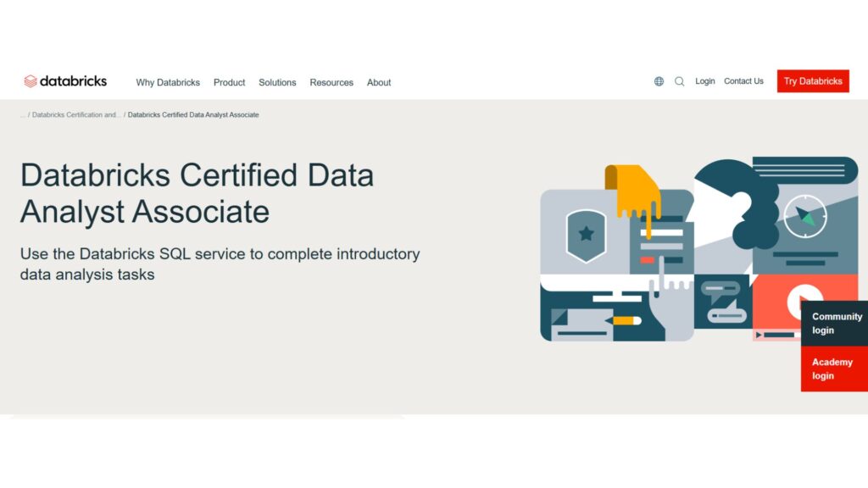Click the chat bubble illustration icon
Screen dimensions: 868x488
[720, 291]
